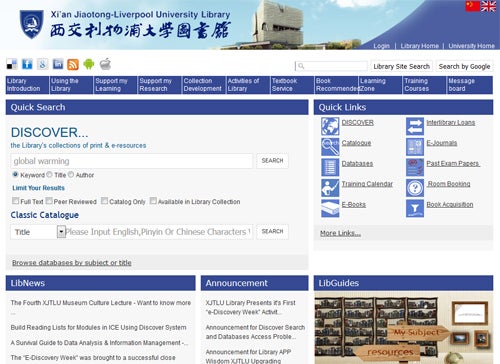Check the Peer Reviewed checkbox
Screen dimensions: 500x364
[x=49, y=201]
